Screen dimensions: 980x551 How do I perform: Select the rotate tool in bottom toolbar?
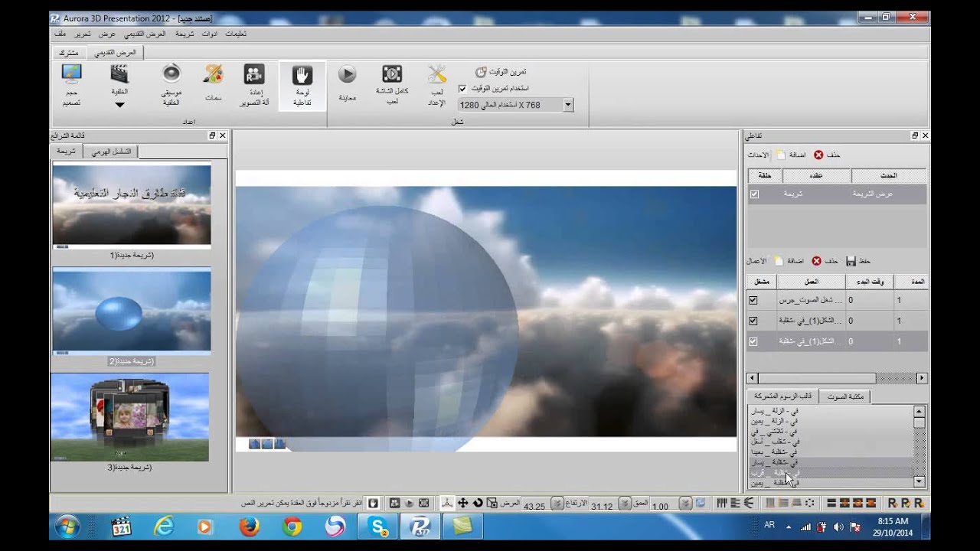click(478, 503)
